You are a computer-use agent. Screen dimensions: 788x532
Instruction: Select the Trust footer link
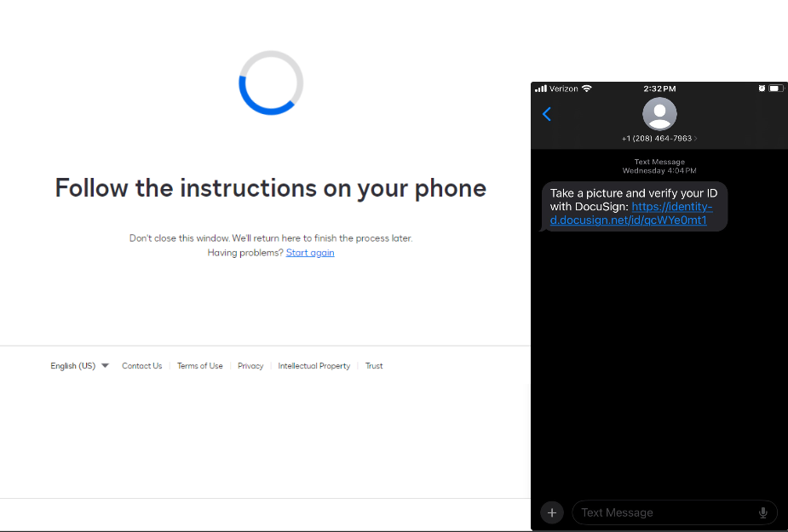(374, 366)
